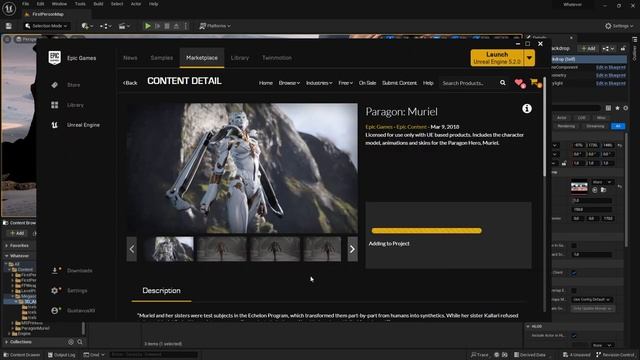640x360 pixels.
Task: Open the add content quick menu in toolbar
Action: click(87, 26)
